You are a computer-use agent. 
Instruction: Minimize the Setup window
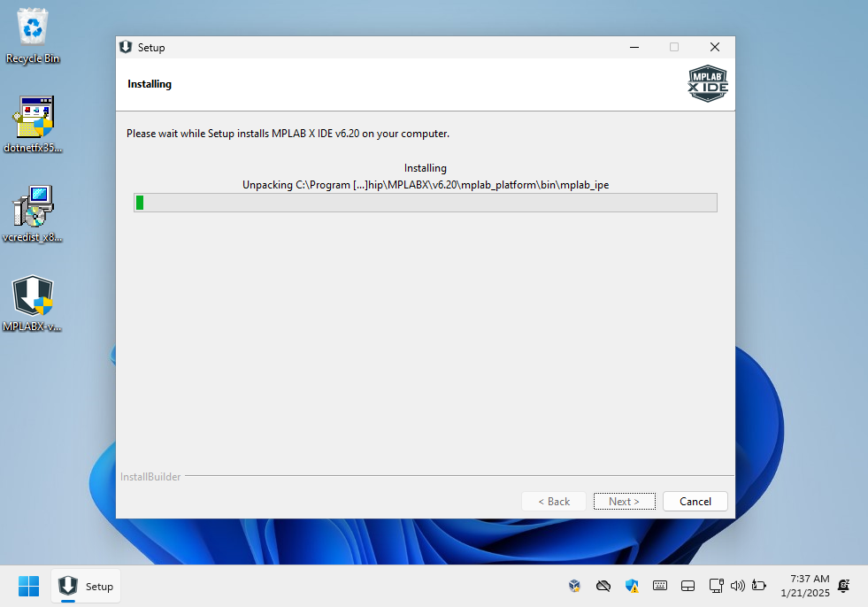pos(634,47)
